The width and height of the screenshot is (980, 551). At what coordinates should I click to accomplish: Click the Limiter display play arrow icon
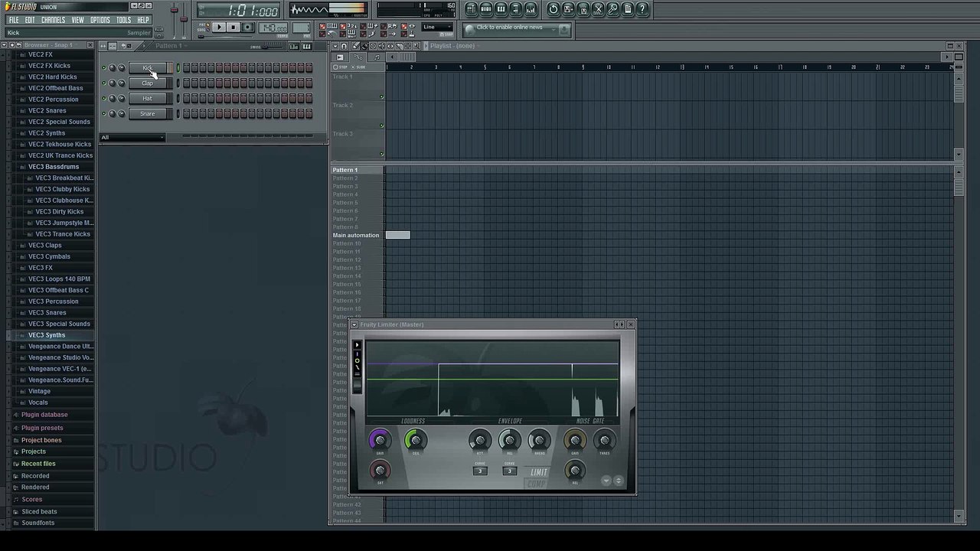click(x=357, y=345)
